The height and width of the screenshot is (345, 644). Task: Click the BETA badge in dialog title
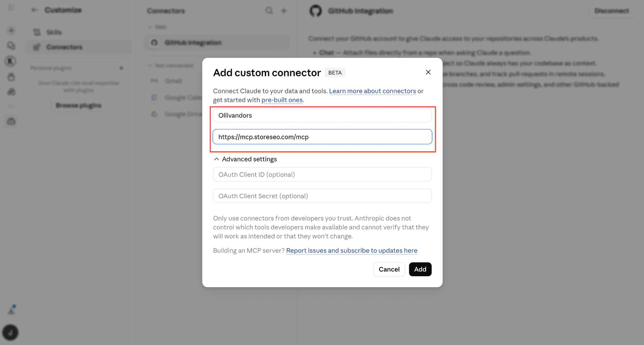(x=335, y=73)
